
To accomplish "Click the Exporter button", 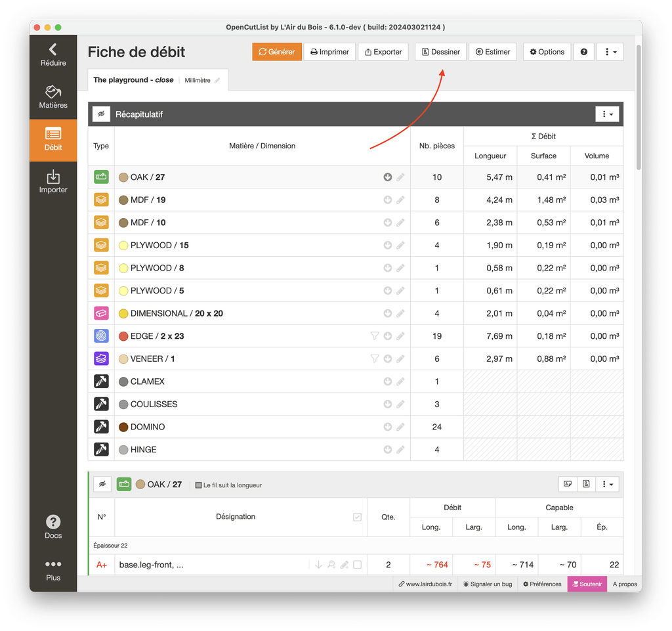I will click(x=383, y=52).
